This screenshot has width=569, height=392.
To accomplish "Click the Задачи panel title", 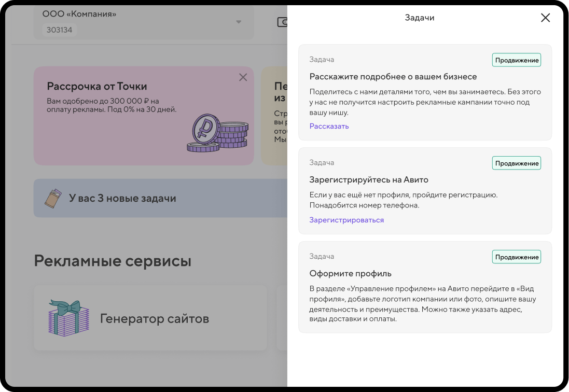I will coord(419,18).
